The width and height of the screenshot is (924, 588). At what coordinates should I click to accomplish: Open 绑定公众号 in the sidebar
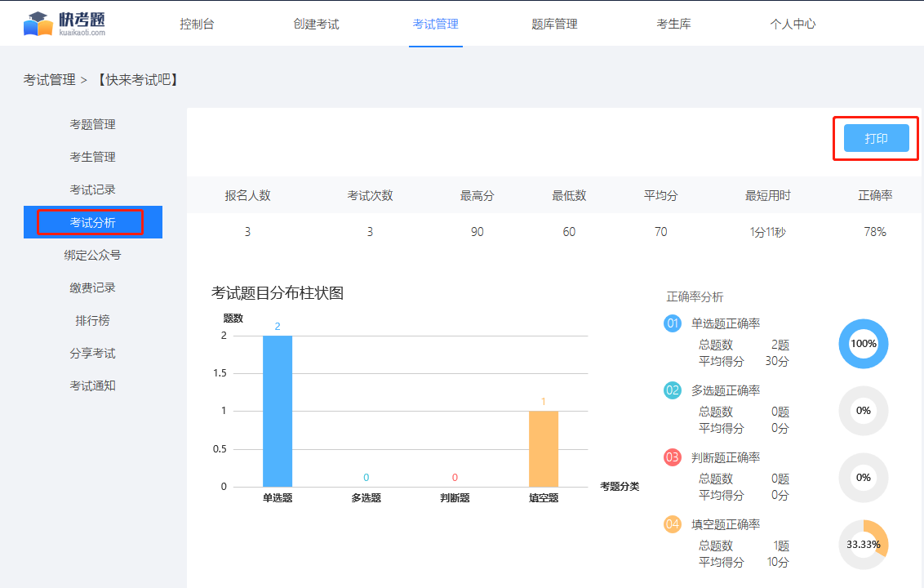point(92,256)
